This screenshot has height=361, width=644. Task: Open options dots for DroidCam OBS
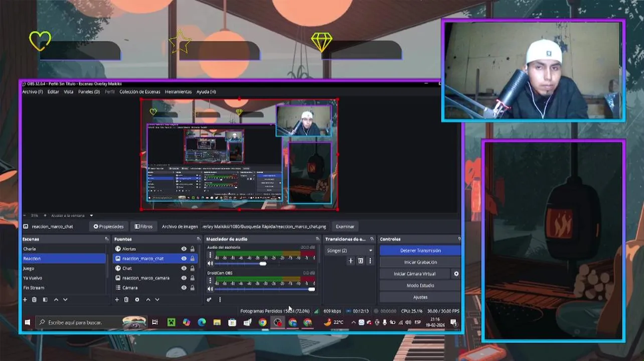[x=210, y=281]
